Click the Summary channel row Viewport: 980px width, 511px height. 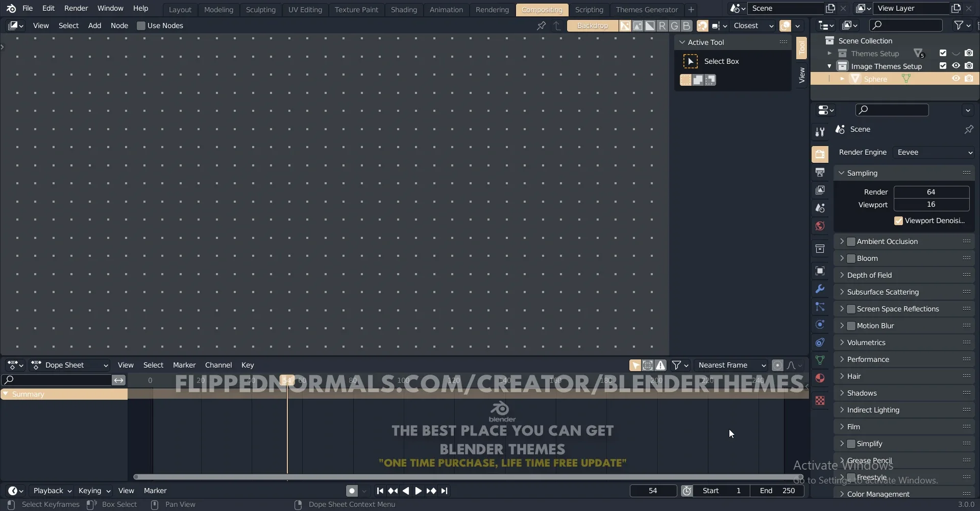tap(64, 394)
